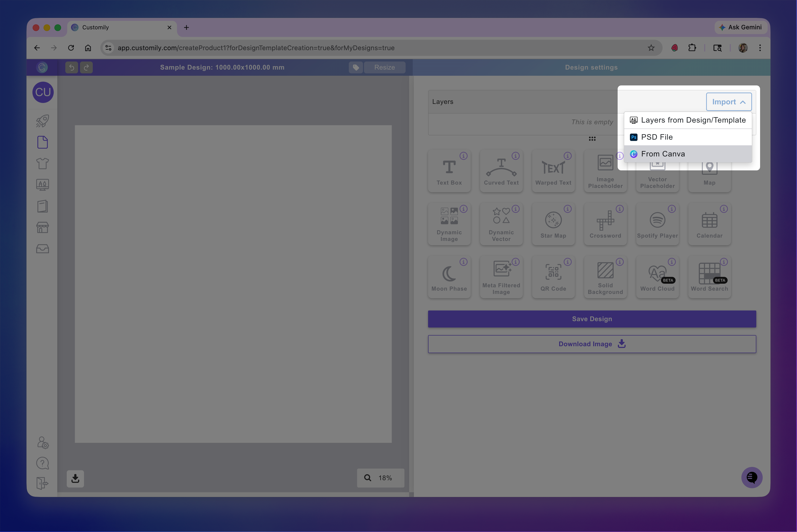This screenshot has width=797, height=532.
Task: Undo the last action
Action: click(x=72, y=67)
